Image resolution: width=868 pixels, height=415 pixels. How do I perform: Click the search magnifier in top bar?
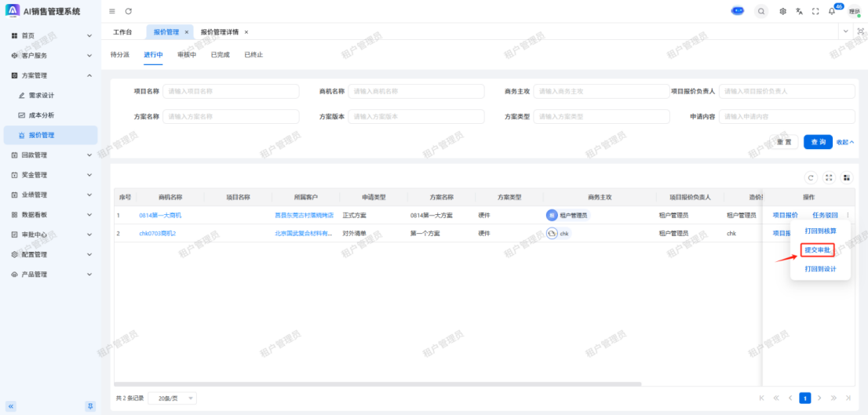(x=761, y=11)
